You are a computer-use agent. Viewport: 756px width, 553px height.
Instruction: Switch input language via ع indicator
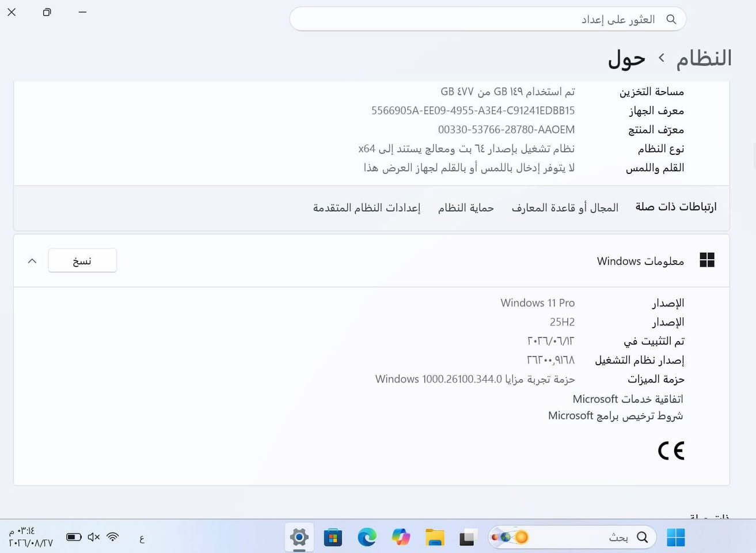(142, 539)
